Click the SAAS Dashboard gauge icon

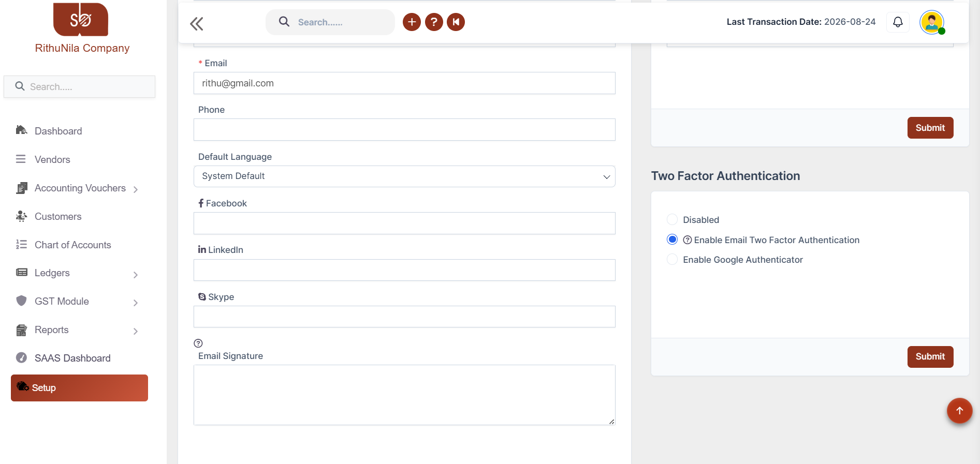coord(21,357)
